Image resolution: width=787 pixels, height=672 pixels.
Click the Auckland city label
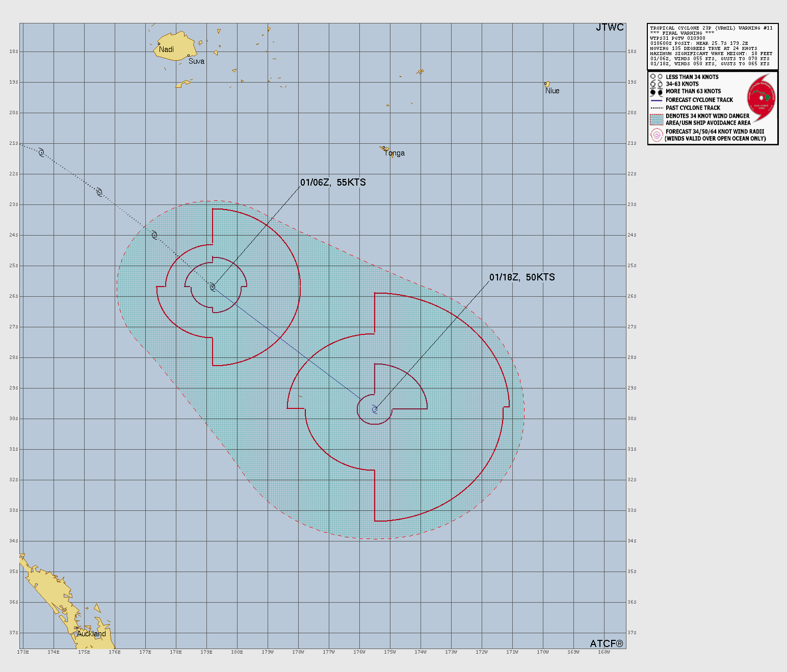(92, 634)
